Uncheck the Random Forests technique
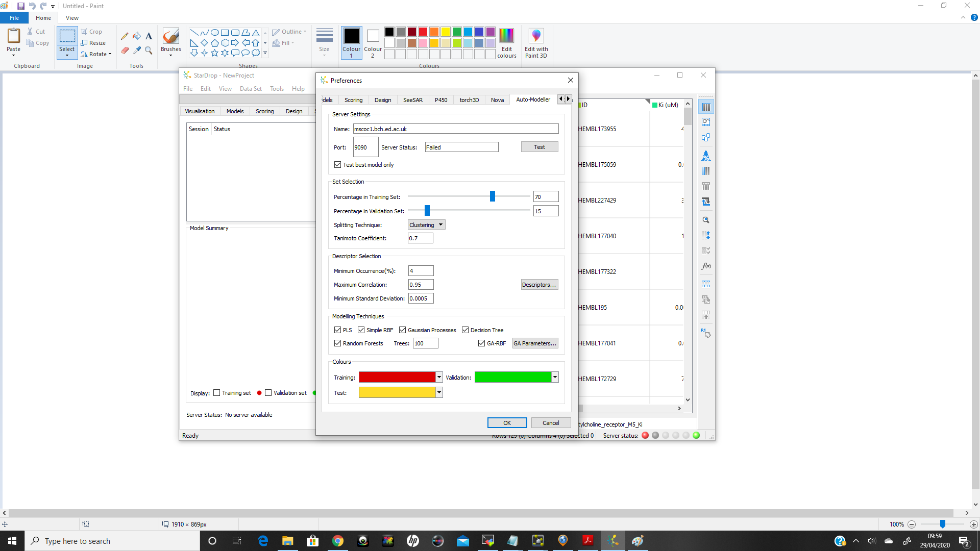 [x=337, y=343]
